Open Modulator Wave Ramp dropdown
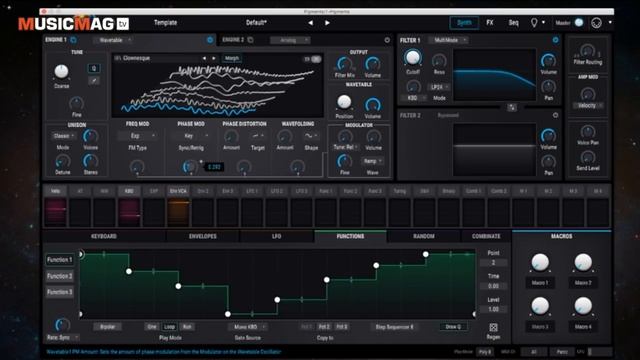 coord(372,161)
